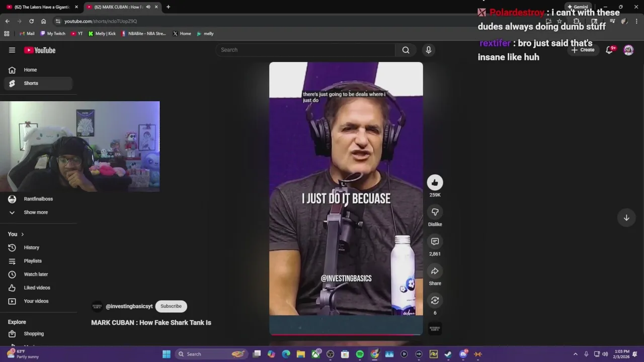Click the search magnifier button
This screenshot has height=362, width=644.
406,50
